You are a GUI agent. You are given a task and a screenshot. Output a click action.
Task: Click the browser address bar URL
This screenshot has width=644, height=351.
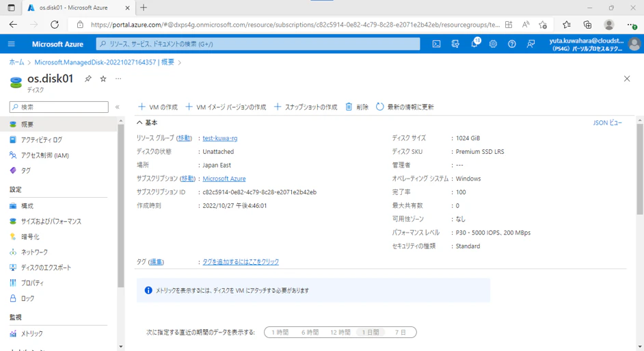coord(295,25)
